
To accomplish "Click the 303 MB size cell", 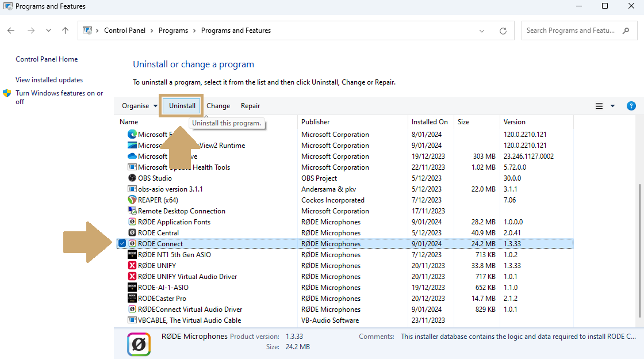I will click(484, 156).
